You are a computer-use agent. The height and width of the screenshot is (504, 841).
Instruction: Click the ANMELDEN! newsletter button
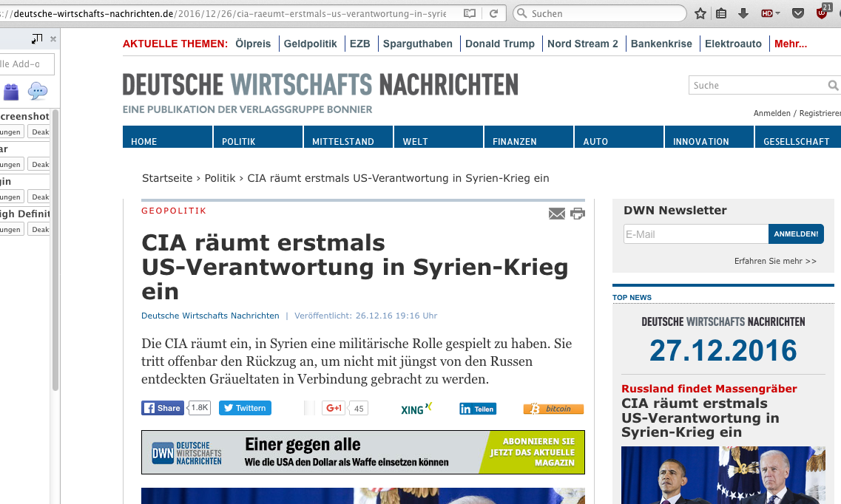[x=796, y=234]
